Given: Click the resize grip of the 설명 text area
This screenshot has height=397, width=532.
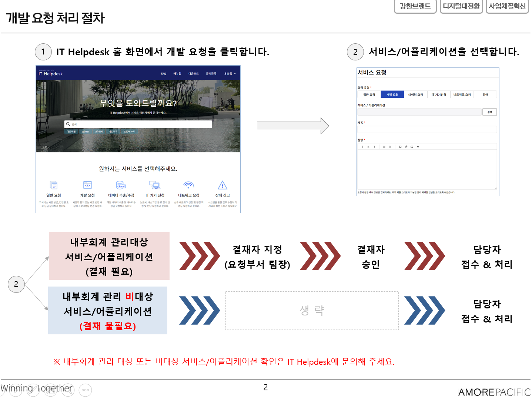Looking at the screenshot, I should (x=495, y=188).
